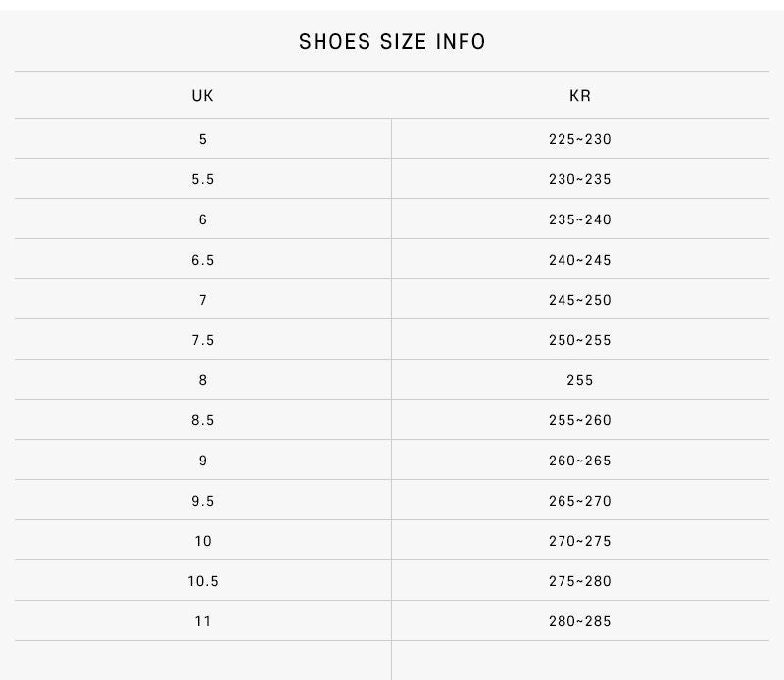The width and height of the screenshot is (784, 680).
Task: Select UK size 7 cell
Action: (x=203, y=300)
